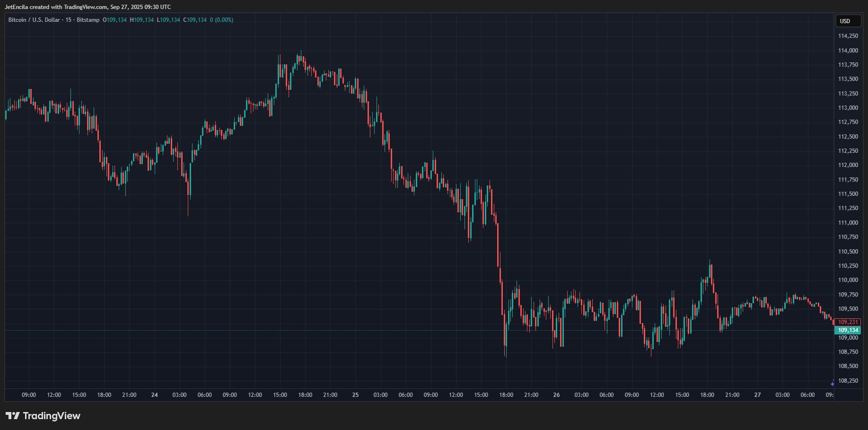The height and width of the screenshot is (430, 868).
Task: Click the 110,000 label on the price axis
Action: click(x=848, y=280)
